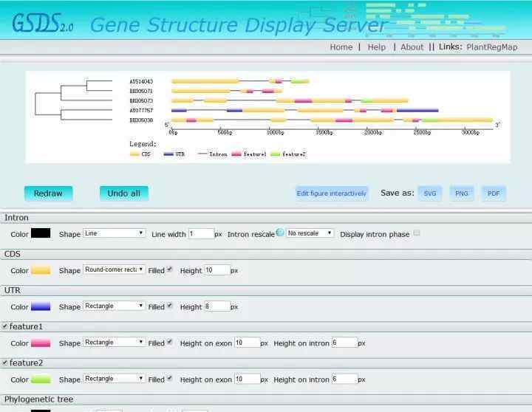The width and height of the screenshot is (532, 412).
Task: Toggle the CDS Filled checkbox
Action: coord(169,269)
